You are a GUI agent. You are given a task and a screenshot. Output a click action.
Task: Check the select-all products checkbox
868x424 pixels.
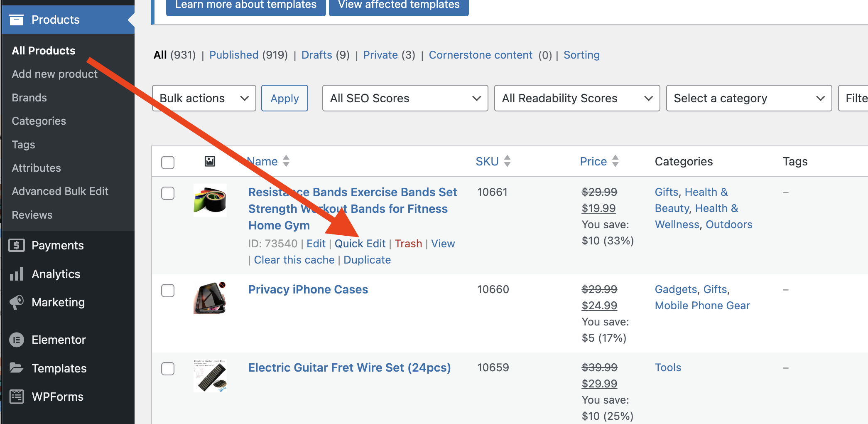tap(168, 163)
